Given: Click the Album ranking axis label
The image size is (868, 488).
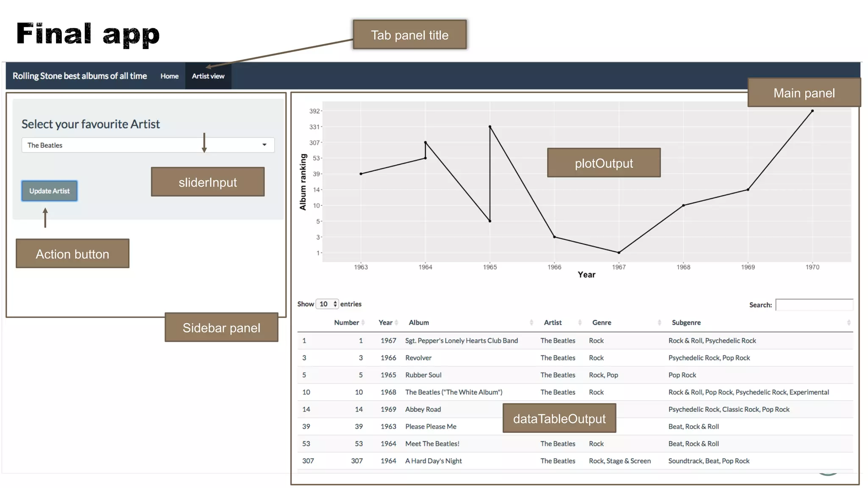Looking at the screenshot, I should (303, 182).
